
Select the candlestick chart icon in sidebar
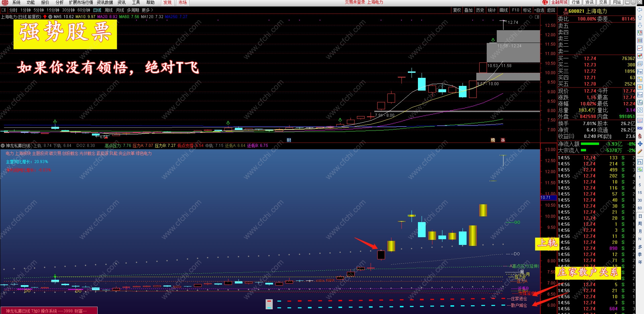tap(640, 56)
